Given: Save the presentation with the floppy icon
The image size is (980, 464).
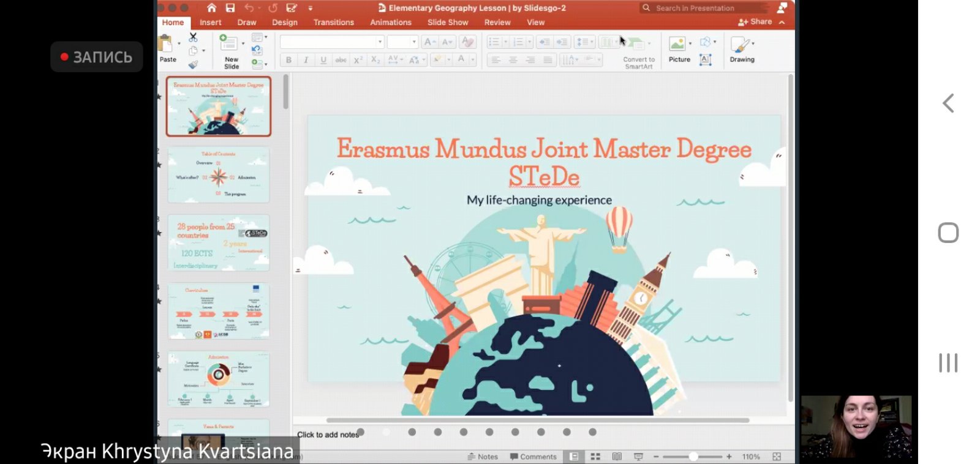Looking at the screenshot, I should click(230, 8).
